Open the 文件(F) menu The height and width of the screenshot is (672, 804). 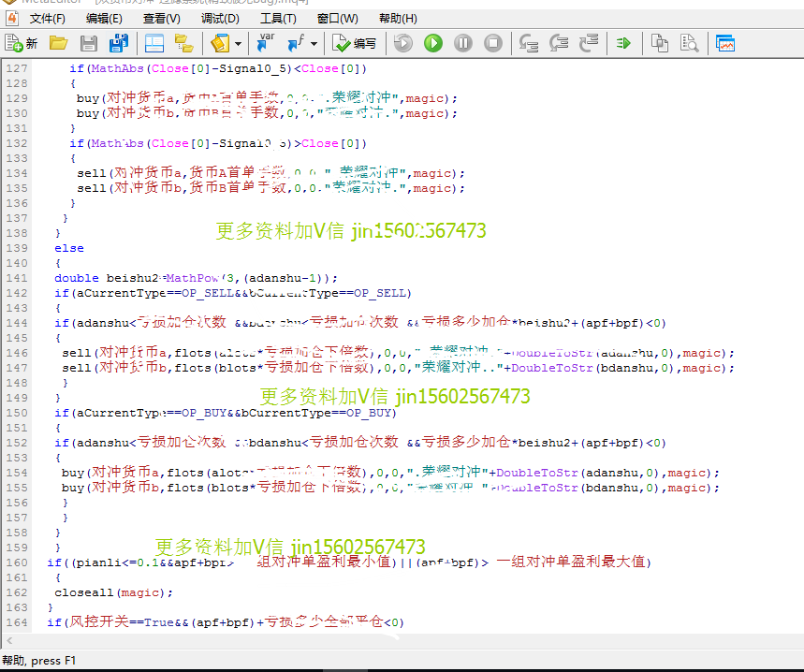coord(47,19)
